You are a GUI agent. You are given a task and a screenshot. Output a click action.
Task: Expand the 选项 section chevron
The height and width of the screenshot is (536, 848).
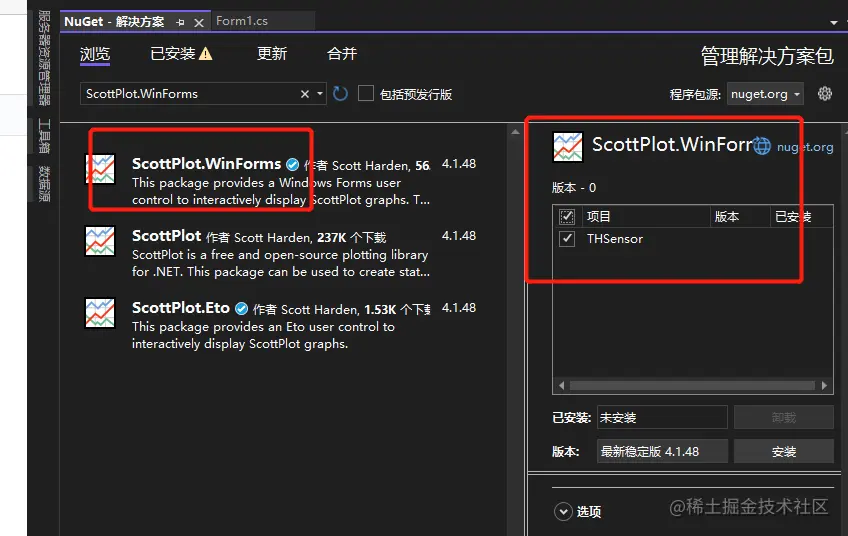tap(563, 511)
